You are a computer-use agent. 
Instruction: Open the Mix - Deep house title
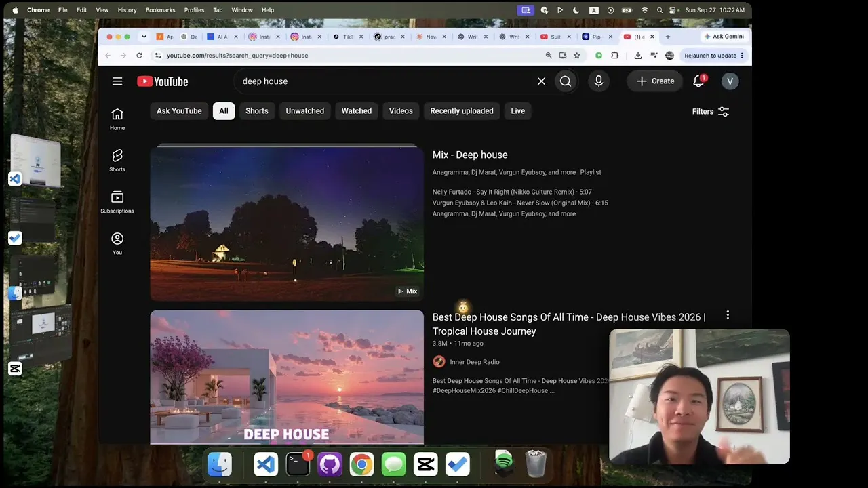[x=470, y=155]
